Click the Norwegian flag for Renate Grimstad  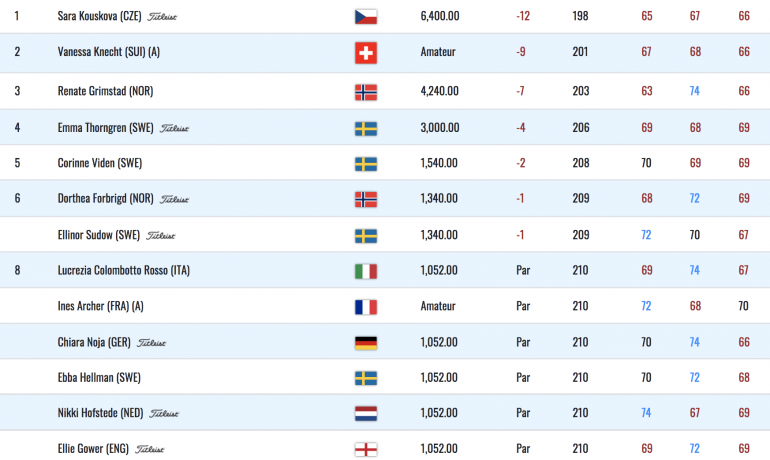[366, 92]
